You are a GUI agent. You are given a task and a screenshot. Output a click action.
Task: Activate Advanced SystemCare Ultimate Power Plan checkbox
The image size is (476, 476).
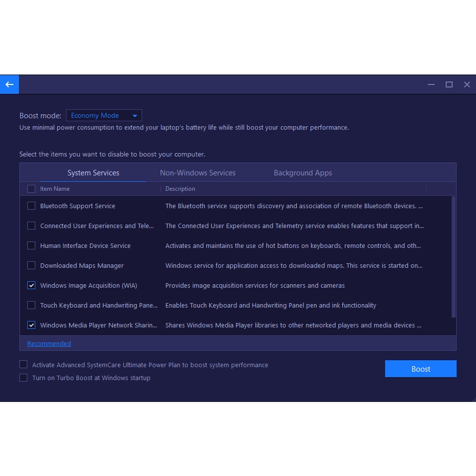click(x=23, y=365)
